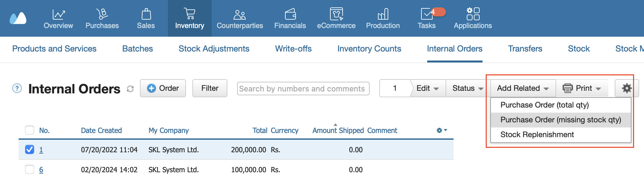Create a new Order with plus button

163,88
